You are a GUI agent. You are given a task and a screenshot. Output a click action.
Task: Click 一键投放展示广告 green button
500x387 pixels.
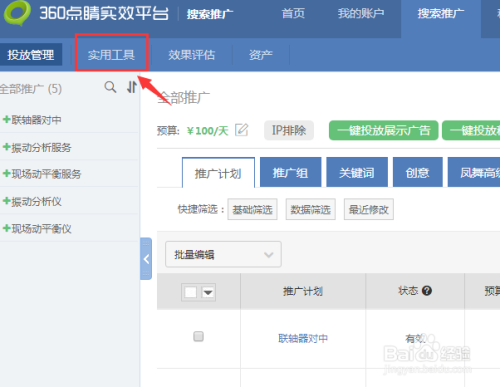(x=383, y=130)
